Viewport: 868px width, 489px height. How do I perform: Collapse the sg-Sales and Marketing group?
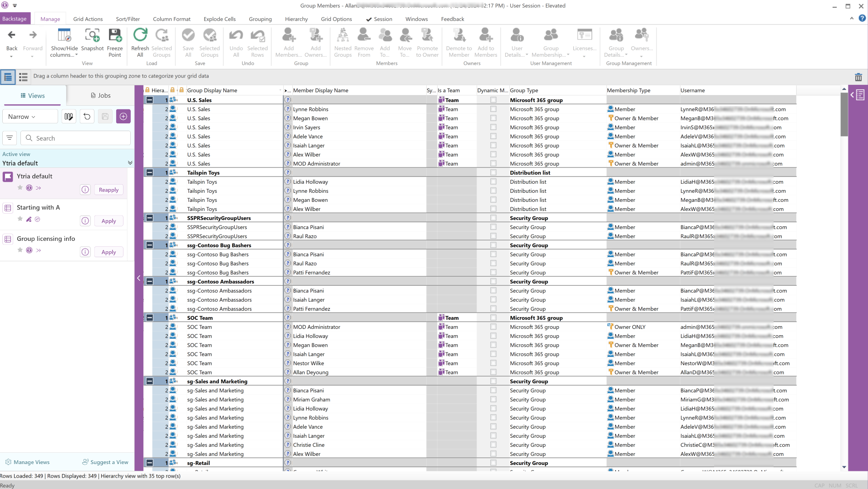coord(149,381)
